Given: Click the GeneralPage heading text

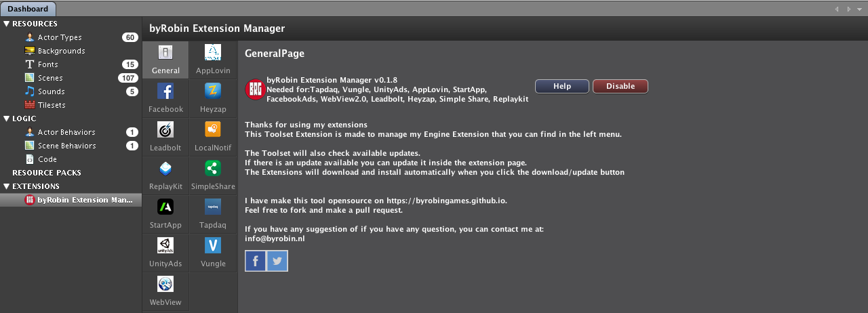Looking at the screenshot, I should point(275,54).
